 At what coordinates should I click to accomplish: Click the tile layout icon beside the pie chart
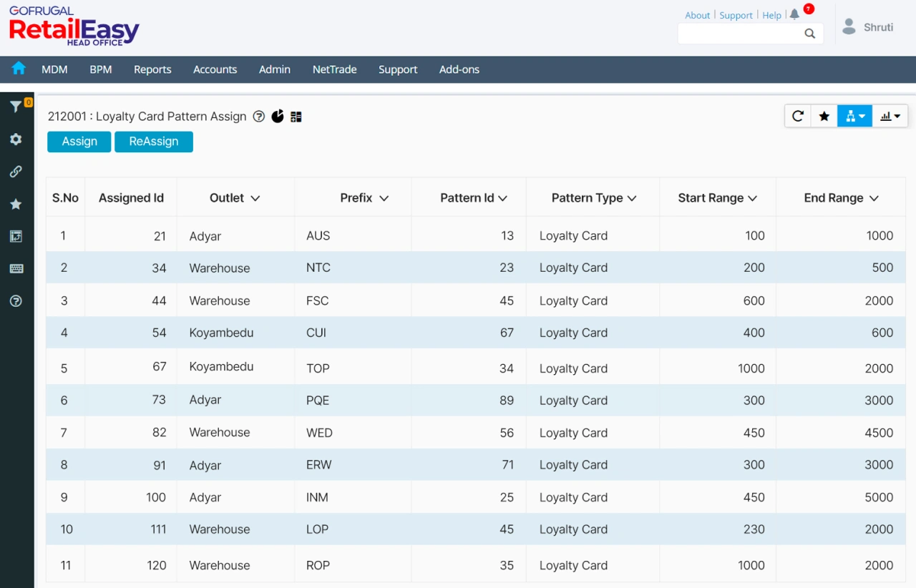tap(296, 116)
